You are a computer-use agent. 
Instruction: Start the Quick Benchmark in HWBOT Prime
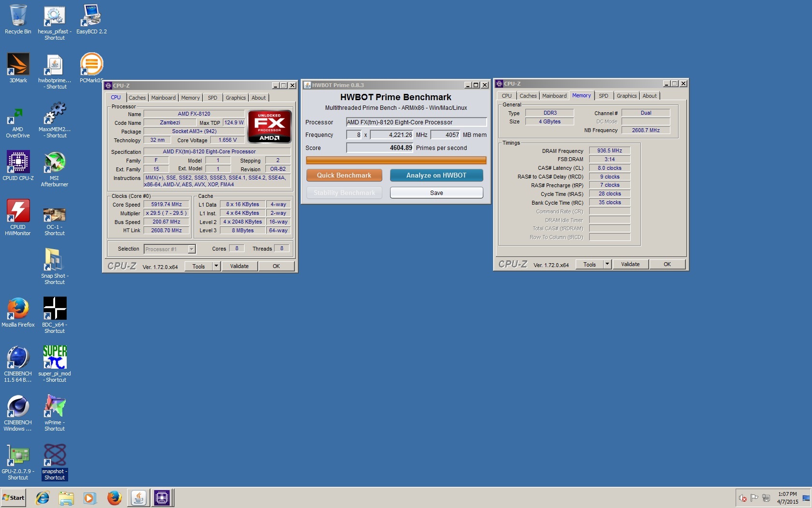[344, 175]
